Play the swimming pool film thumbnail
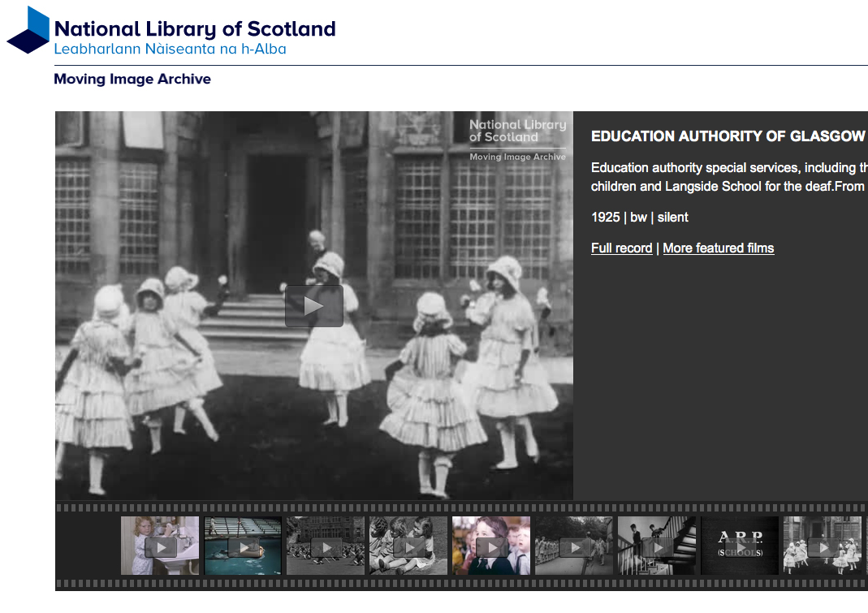This screenshot has height=613, width=868. [x=243, y=546]
